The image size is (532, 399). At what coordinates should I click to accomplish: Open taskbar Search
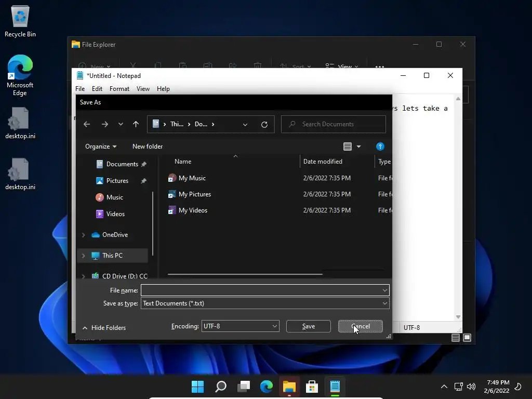[221, 387]
